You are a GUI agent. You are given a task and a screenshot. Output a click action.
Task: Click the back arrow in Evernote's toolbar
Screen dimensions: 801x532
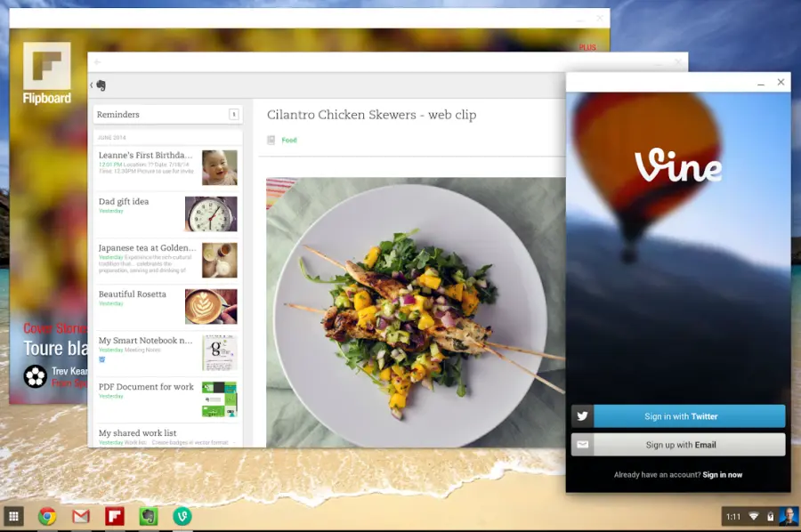click(92, 85)
